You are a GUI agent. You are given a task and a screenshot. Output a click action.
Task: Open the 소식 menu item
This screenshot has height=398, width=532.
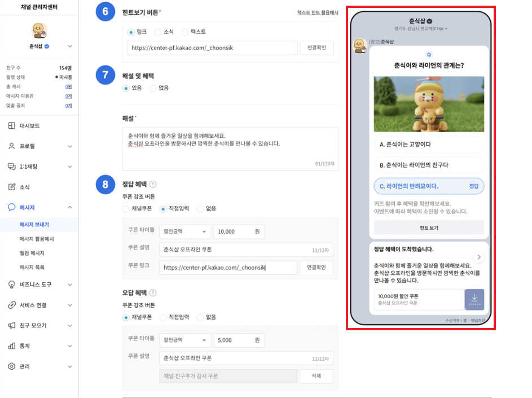click(x=24, y=187)
